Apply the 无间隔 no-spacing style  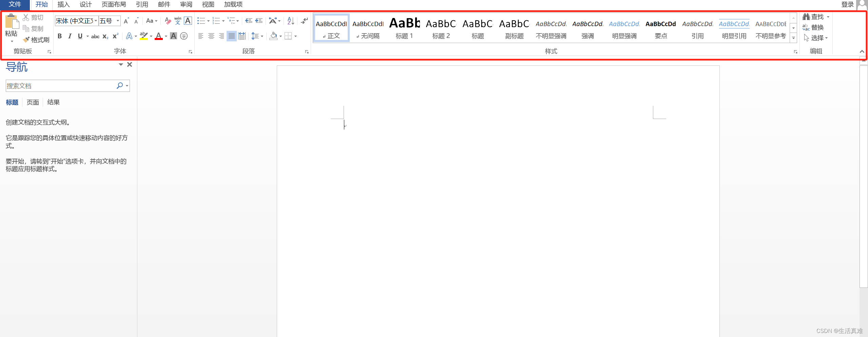[x=368, y=28]
